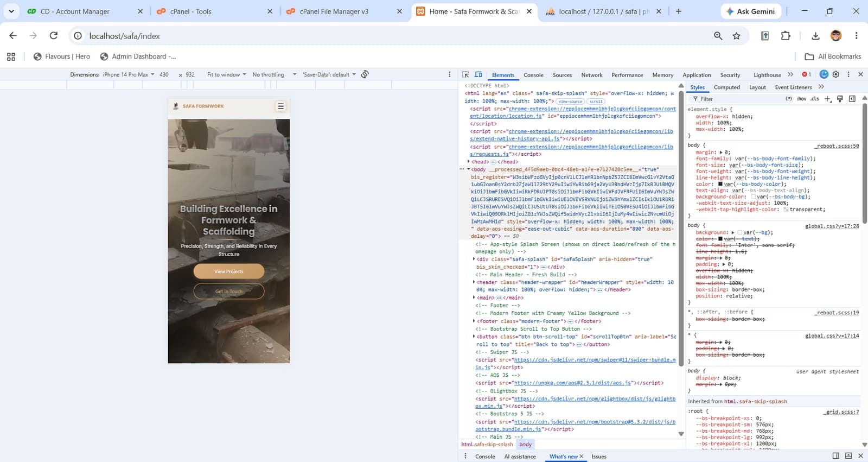The width and height of the screenshot is (868, 462).
Task: Switch to the Network panel tab
Action: 592,75
